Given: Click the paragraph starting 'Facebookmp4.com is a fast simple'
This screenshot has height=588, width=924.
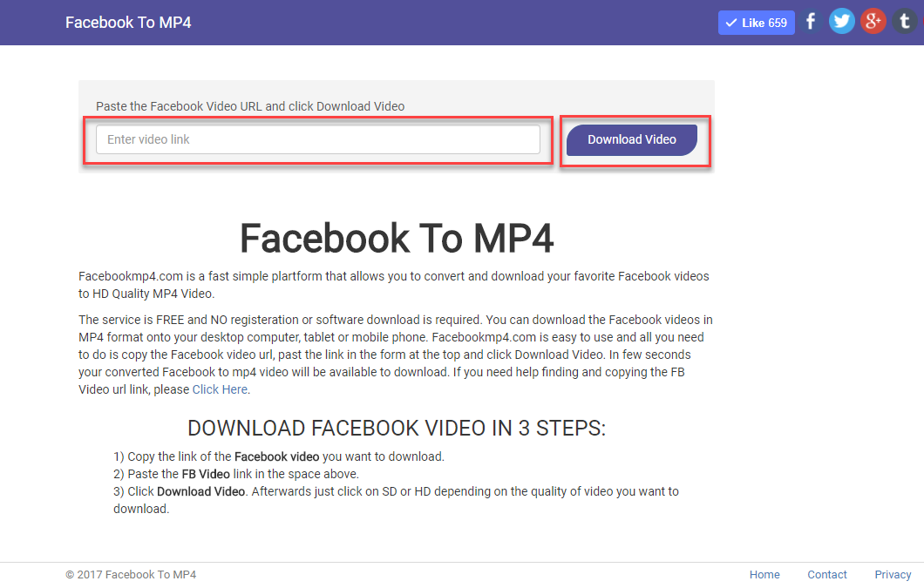Looking at the screenshot, I should point(394,285).
